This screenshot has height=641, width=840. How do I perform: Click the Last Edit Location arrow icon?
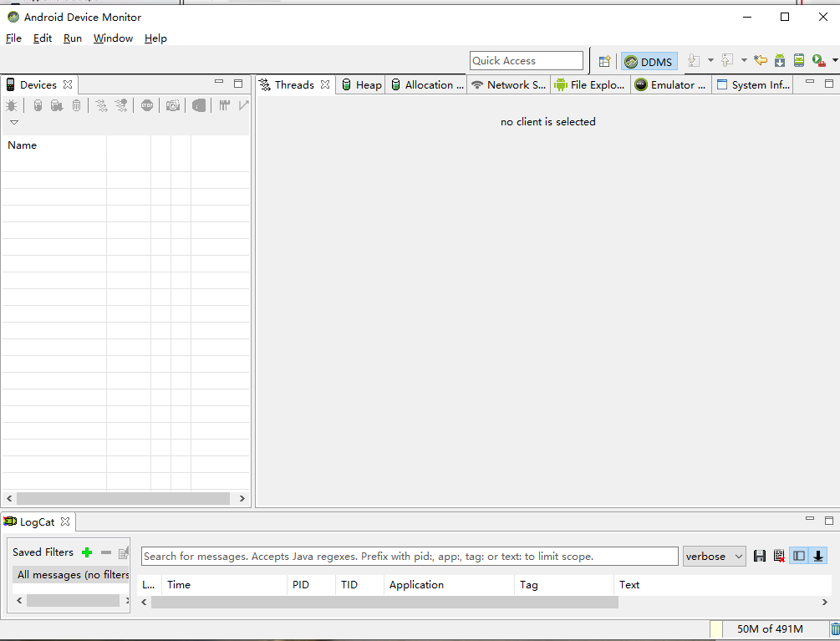coord(760,60)
